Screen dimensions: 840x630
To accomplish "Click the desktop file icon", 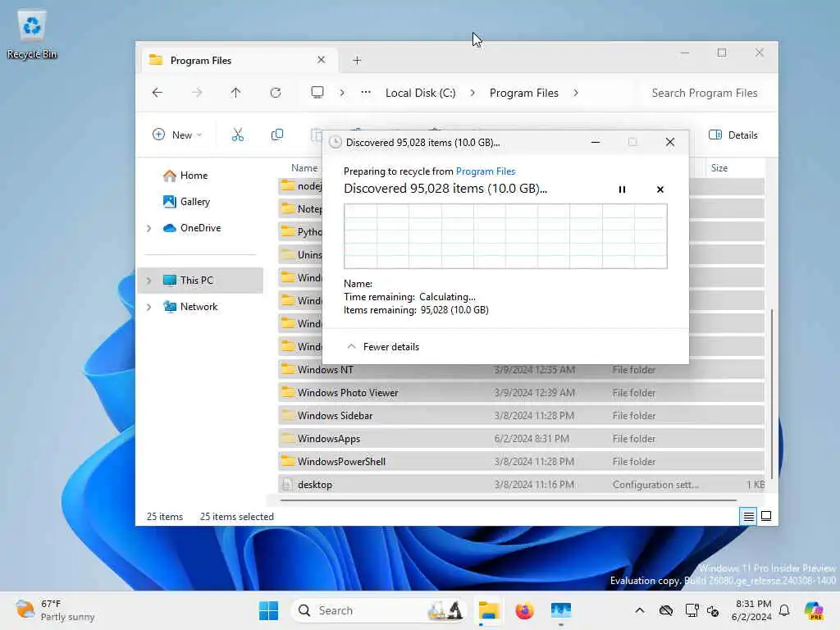I will click(288, 484).
